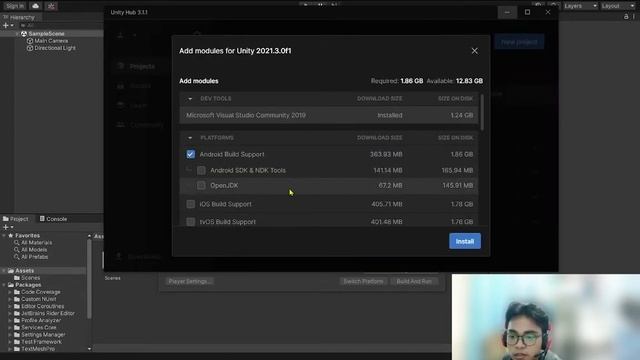Screen dimensions: 640x360
Task: Collapse the Assets folder
Action: pos(4,271)
